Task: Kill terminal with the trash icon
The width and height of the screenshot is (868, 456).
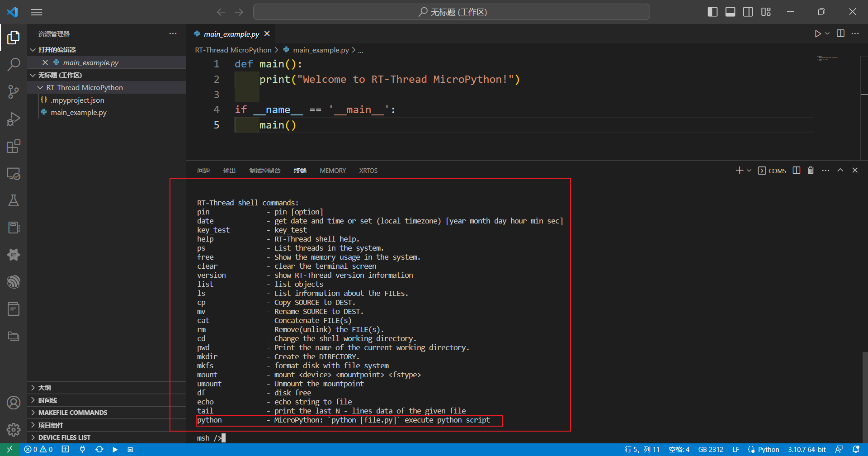Action: coord(811,170)
